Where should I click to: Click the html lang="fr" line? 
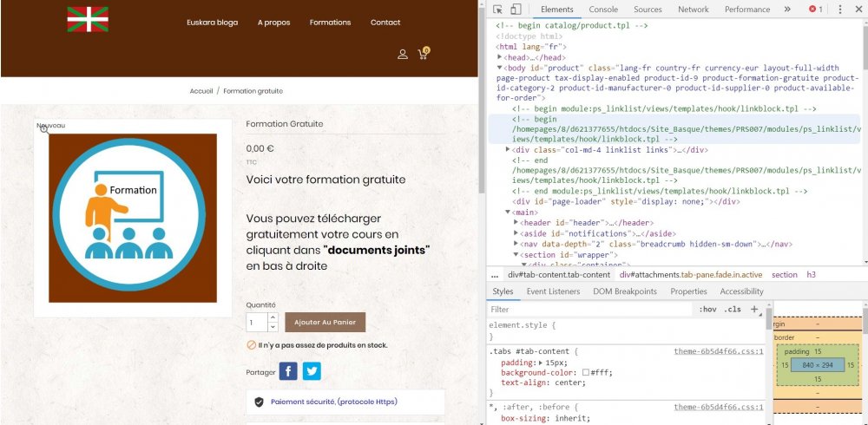pyautogui.click(x=531, y=47)
